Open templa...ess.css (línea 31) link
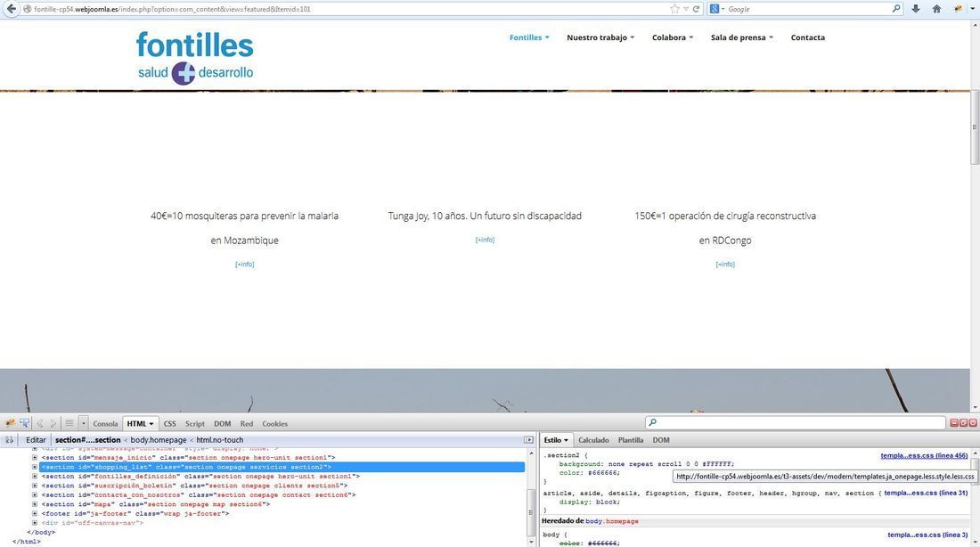This screenshot has width=980, height=547. pos(926,494)
